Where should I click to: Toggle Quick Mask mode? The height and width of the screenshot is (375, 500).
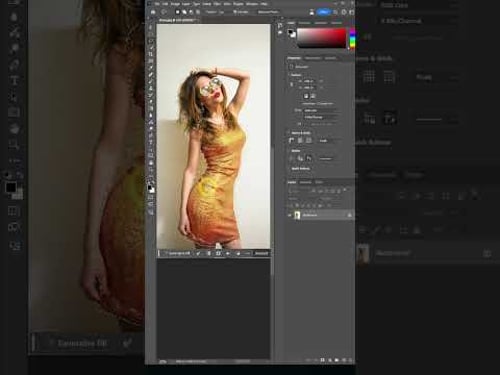[x=151, y=198]
